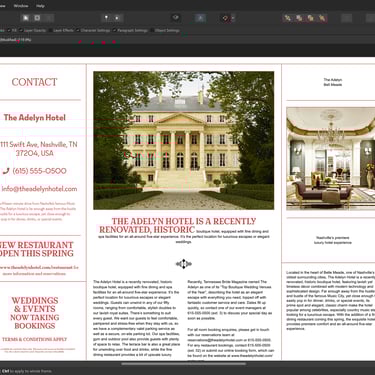Click the info@theadelynhotel.com email text
The height and width of the screenshot is (375, 375).
pos(39,189)
